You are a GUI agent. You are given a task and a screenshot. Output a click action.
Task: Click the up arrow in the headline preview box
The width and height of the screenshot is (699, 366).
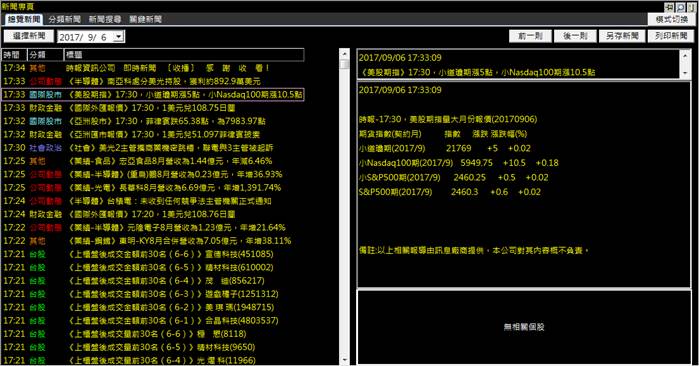(x=686, y=56)
